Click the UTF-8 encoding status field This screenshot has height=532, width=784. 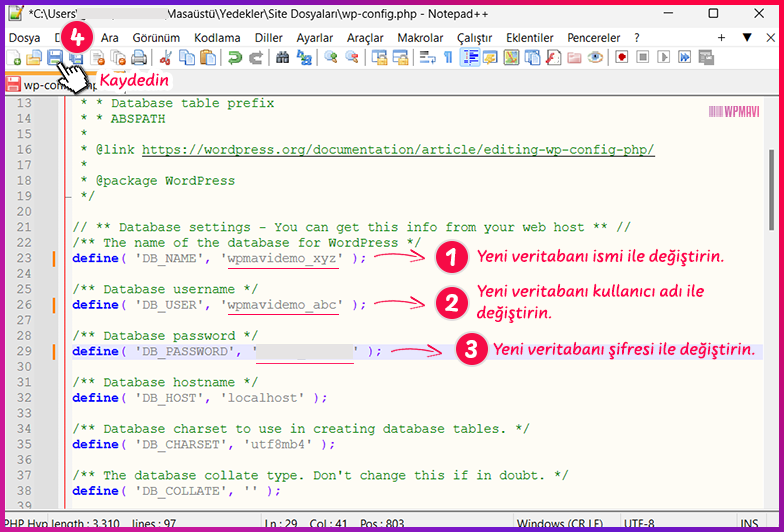(639, 524)
